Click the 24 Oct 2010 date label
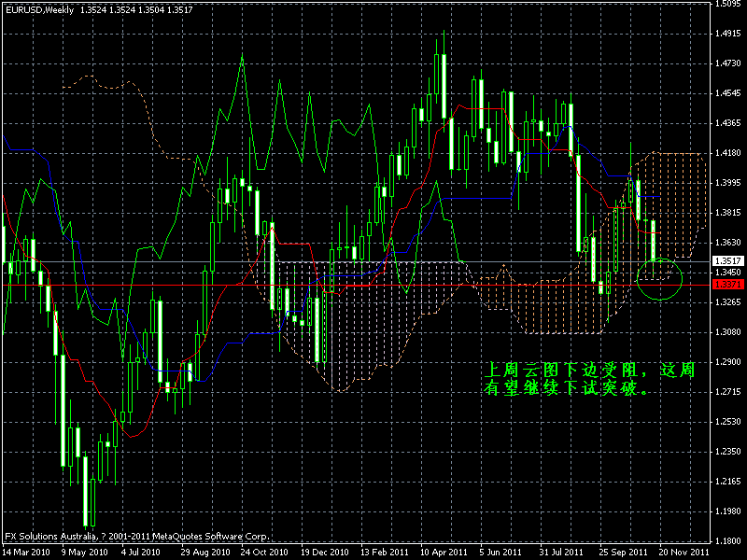This screenshot has width=747, height=560. (x=264, y=553)
